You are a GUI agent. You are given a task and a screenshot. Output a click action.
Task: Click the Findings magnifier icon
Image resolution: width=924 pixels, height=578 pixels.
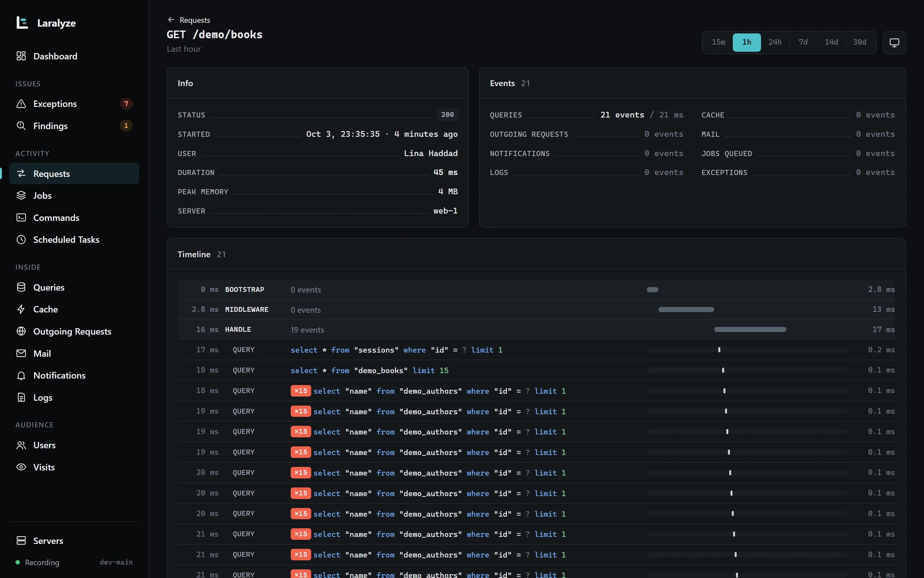21,126
